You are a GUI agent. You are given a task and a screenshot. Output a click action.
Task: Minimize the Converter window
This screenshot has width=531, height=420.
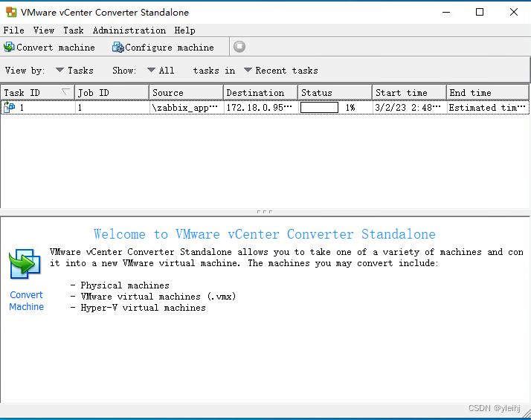446,12
